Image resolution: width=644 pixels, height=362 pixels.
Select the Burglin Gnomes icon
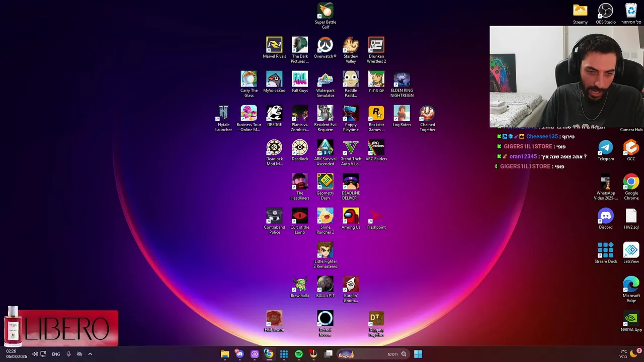[351, 289]
